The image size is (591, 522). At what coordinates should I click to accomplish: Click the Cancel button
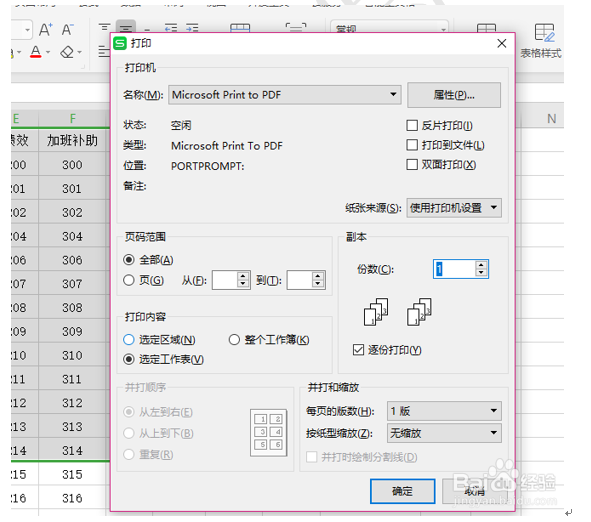tap(474, 491)
